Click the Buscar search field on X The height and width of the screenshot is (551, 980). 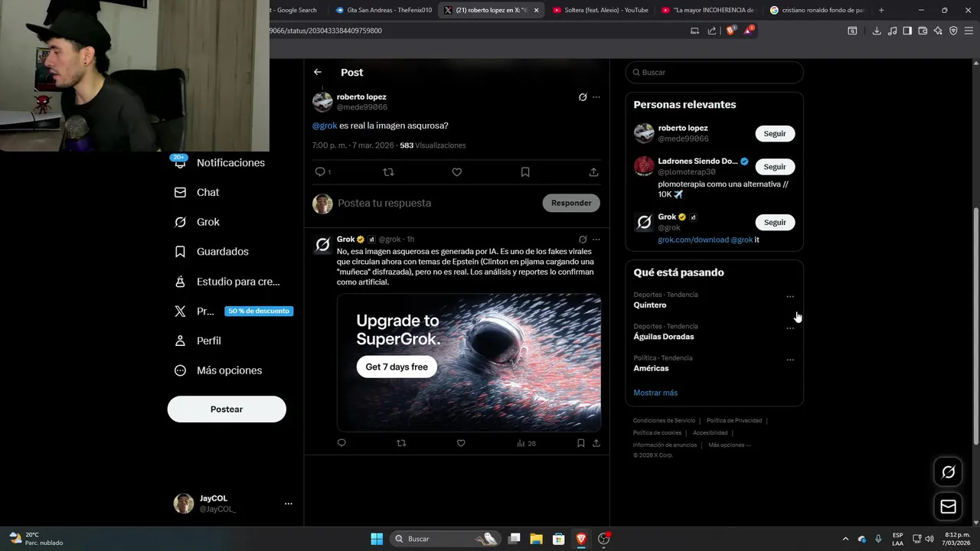point(714,72)
